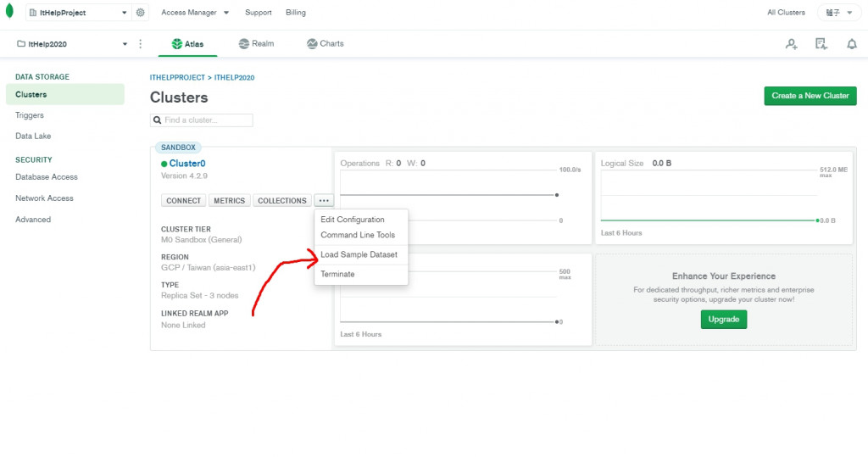Choose Edit Configuration from the menu
868x457 pixels.
(352, 220)
